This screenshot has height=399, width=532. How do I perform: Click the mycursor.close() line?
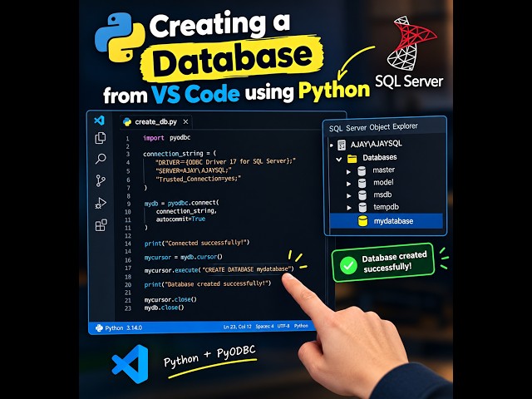click(x=170, y=299)
